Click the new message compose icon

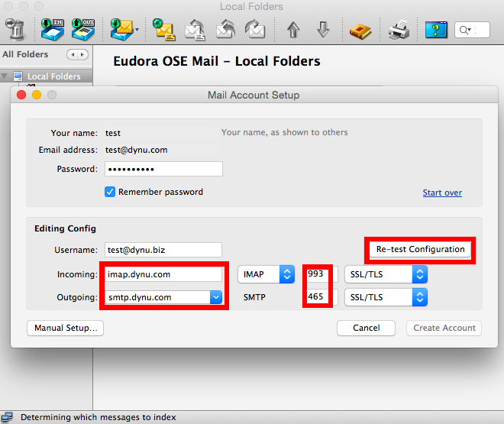point(164,30)
